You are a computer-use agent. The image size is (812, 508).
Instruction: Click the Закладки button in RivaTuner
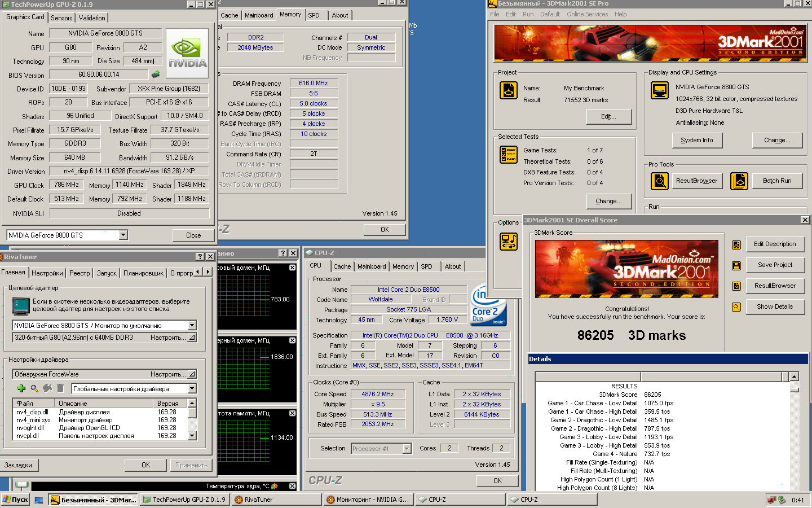(x=19, y=465)
